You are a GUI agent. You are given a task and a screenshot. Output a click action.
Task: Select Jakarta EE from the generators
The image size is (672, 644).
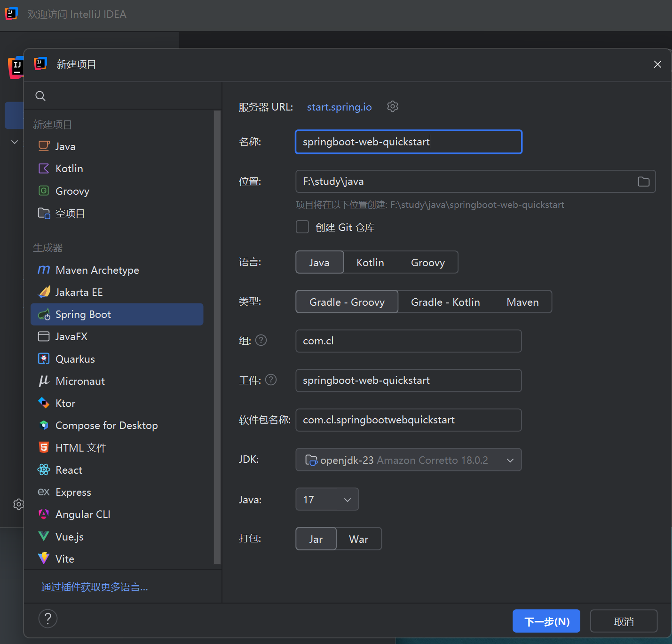tap(79, 292)
